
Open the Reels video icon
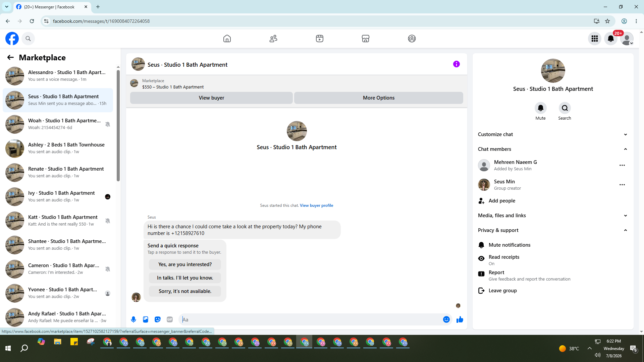coord(320,39)
